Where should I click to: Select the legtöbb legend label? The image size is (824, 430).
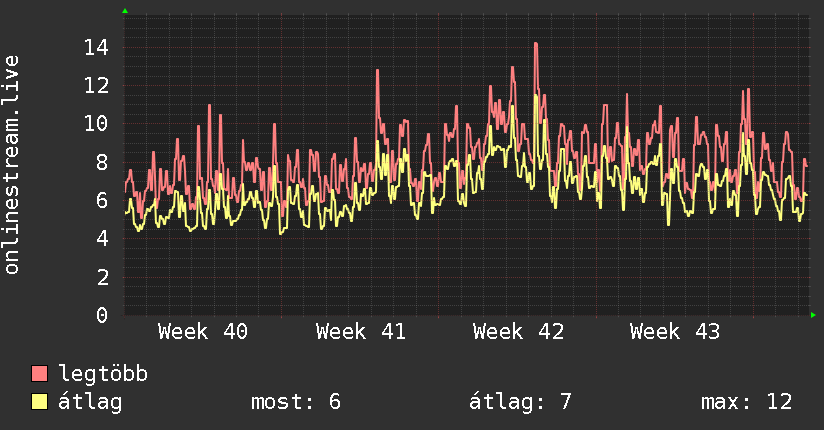103,374
